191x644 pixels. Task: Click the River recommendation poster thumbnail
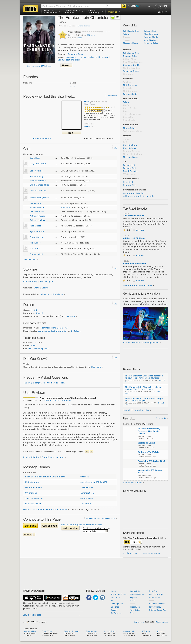72,115
